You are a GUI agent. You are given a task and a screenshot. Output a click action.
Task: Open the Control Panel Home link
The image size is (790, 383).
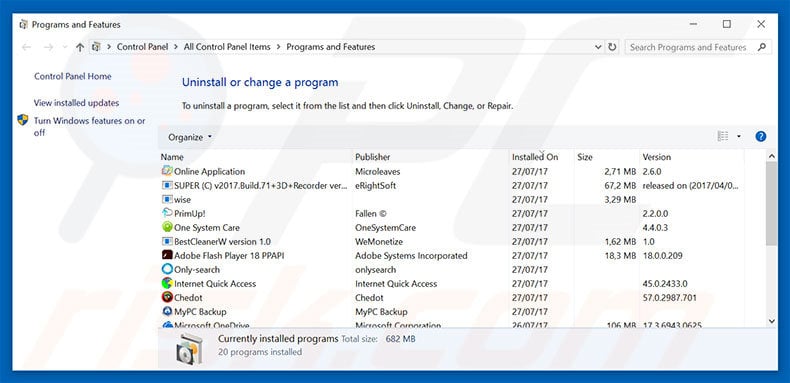click(x=73, y=76)
